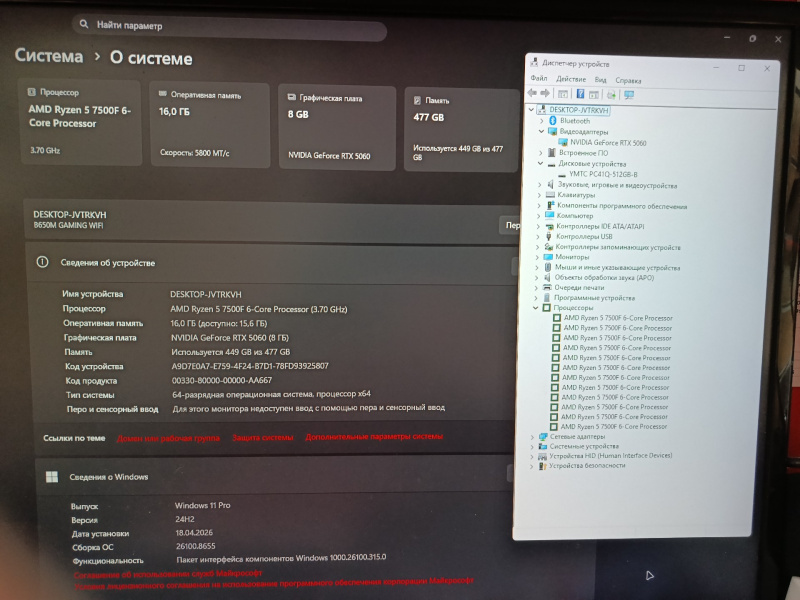Click B650M GAMING WIFI model text
The width and height of the screenshot is (800, 600).
[68, 225]
